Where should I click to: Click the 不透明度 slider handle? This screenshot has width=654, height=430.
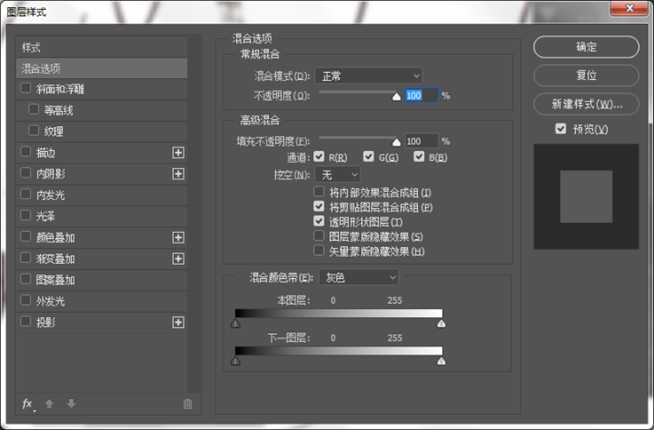pos(396,97)
